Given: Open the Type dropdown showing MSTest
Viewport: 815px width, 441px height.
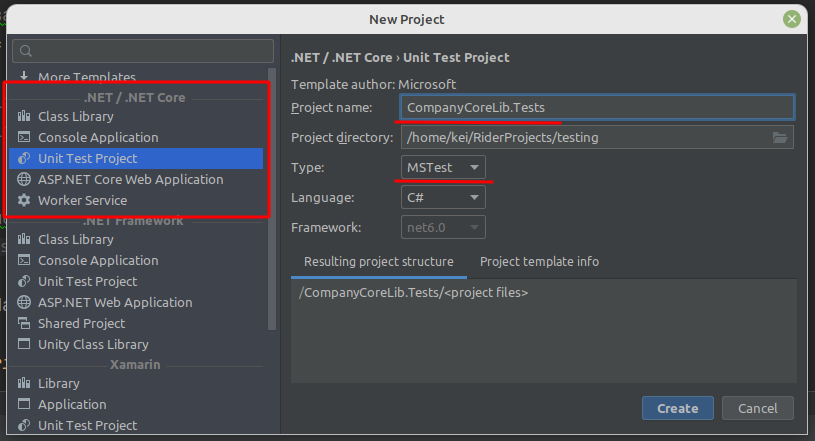Looking at the screenshot, I should (x=443, y=167).
